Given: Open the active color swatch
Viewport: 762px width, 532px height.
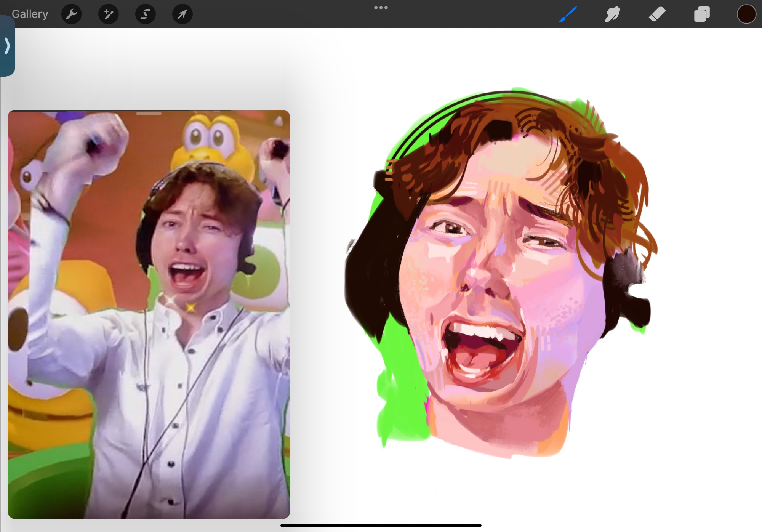Looking at the screenshot, I should [x=746, y=14].
